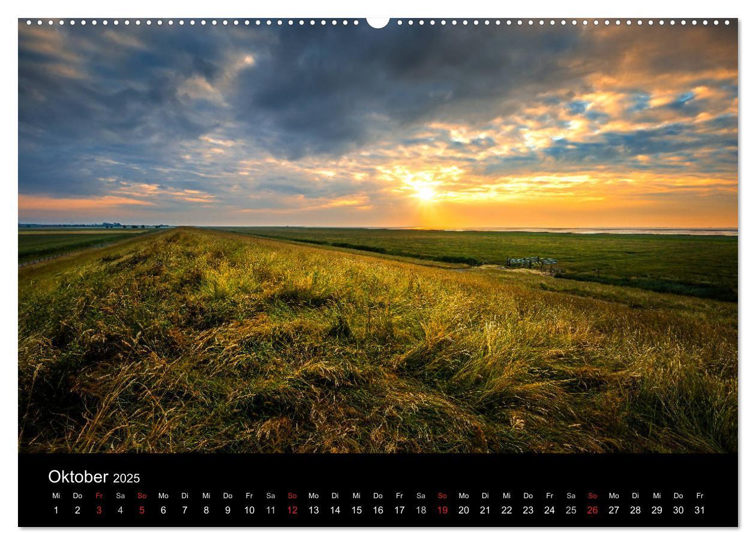This screenshot has height=545, width=756.
Task: Select Saturday date 18
Action: click(x=421, y=510)
